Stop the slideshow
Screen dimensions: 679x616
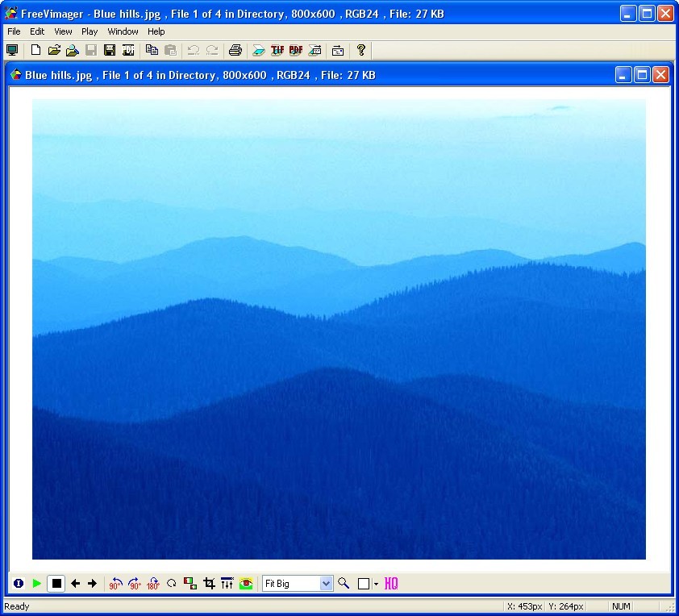pos(56,583)
